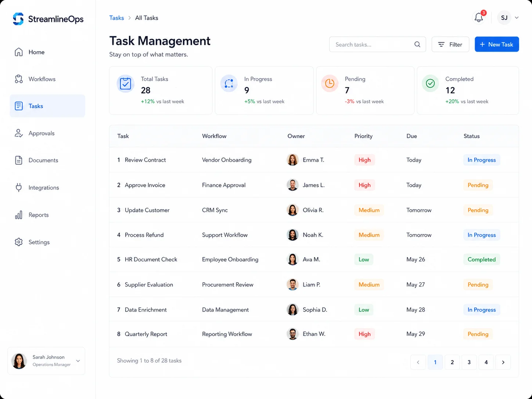Navigate to Integrations
532x399 pixels.
(x=47, y=187)
